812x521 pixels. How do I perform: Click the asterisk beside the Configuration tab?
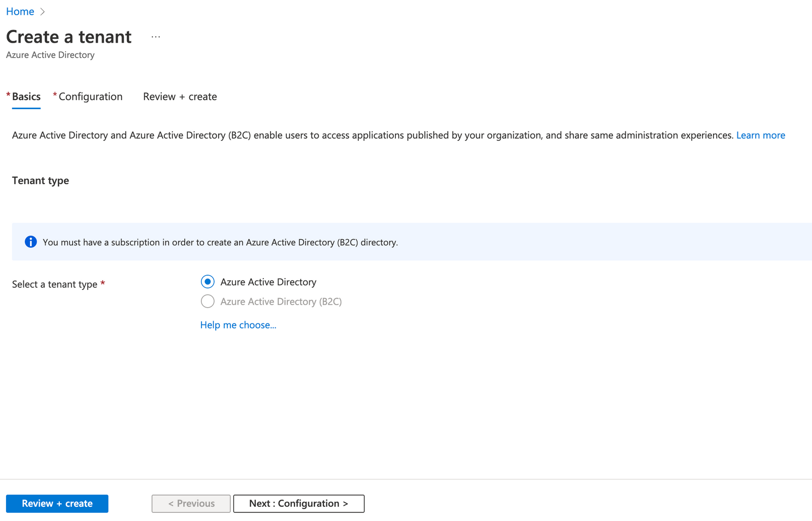tap(54, 95)
